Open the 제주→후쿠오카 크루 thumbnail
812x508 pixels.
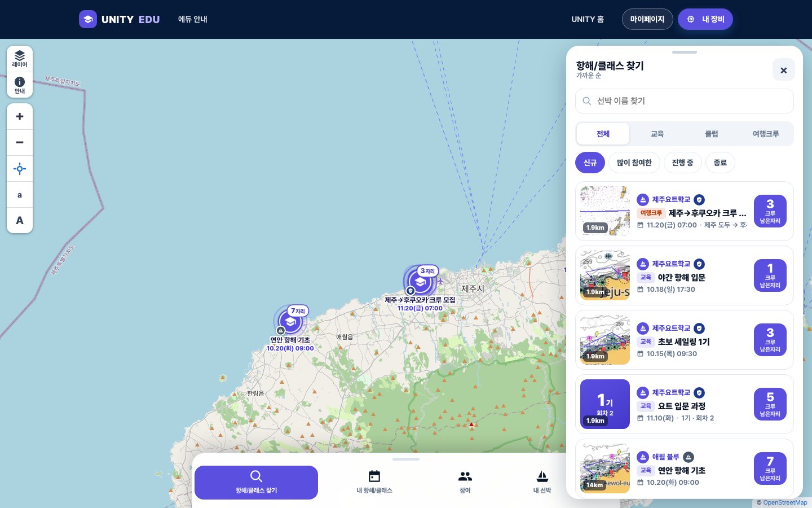click(x=605, y=211)
